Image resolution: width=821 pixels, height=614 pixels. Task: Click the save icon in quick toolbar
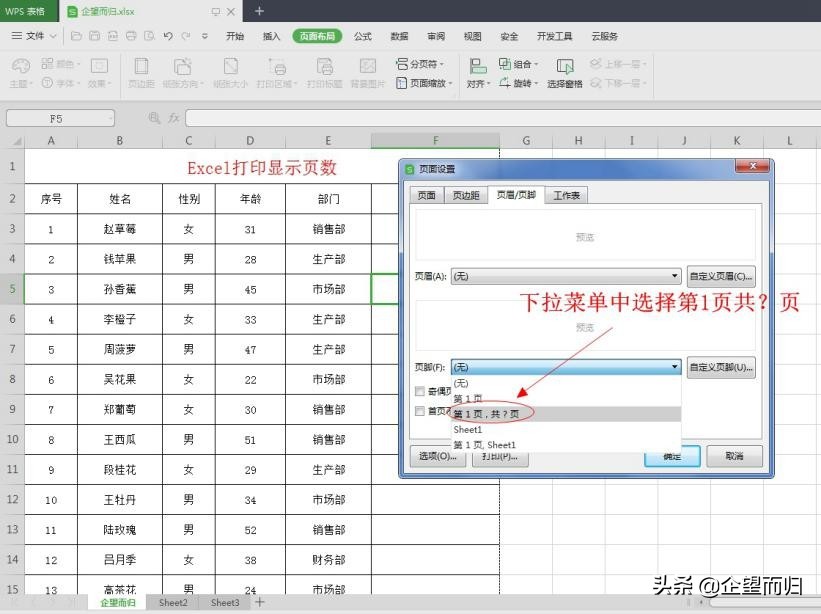[x=94, y=36]
